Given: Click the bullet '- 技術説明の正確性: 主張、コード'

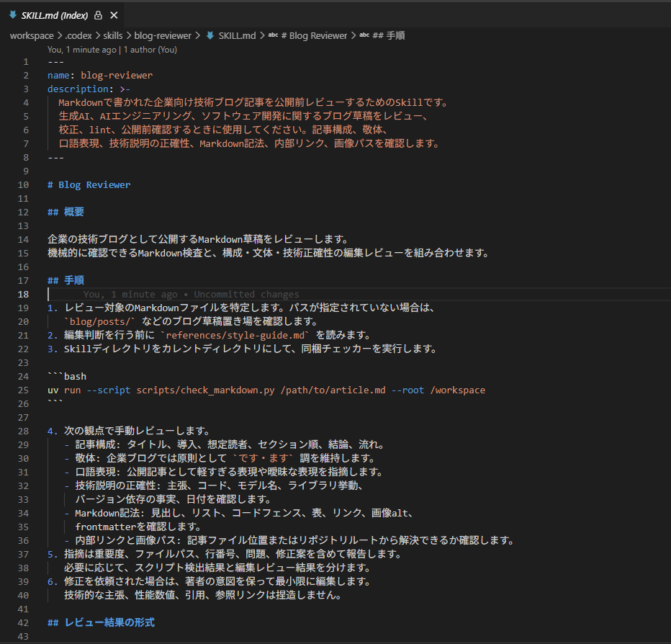Looking at the screenshot, I should pos(215,486).
